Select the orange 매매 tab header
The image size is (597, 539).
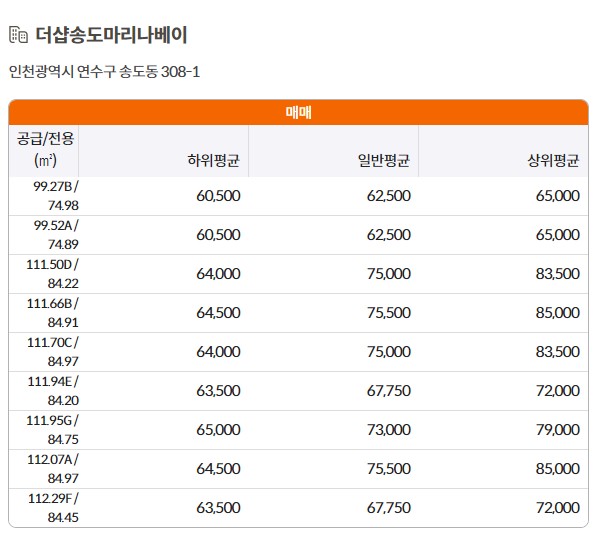tap(298, 112)
